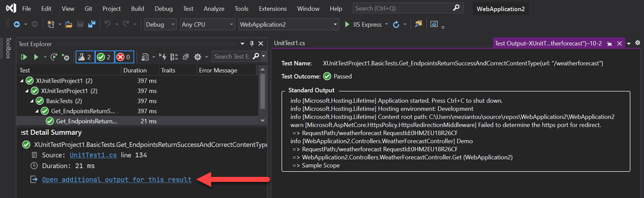Start IIS Express
Screen dimensions: 644x198
[366, 24]
